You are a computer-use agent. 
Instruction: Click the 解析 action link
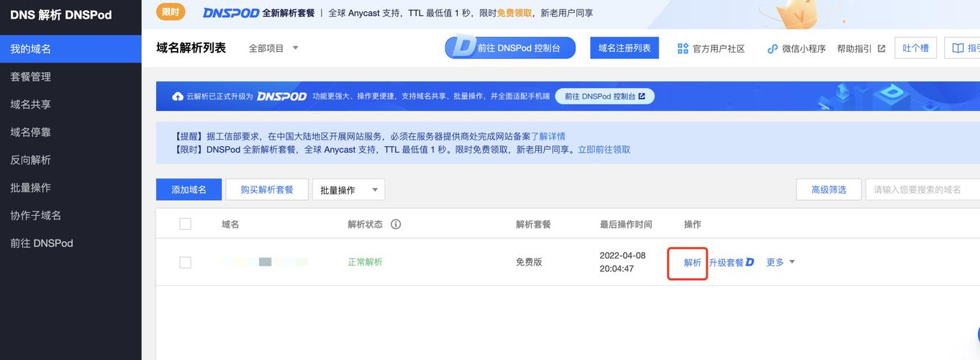tap(692, 263)
